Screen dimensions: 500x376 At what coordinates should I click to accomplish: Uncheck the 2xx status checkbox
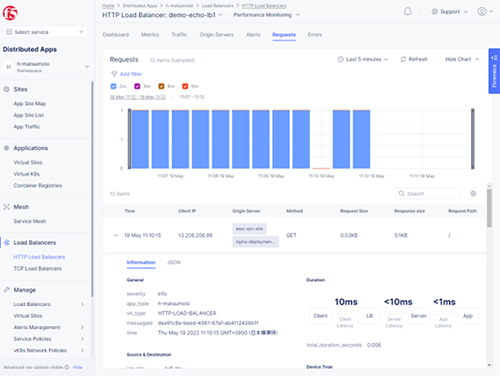(113, 86)
